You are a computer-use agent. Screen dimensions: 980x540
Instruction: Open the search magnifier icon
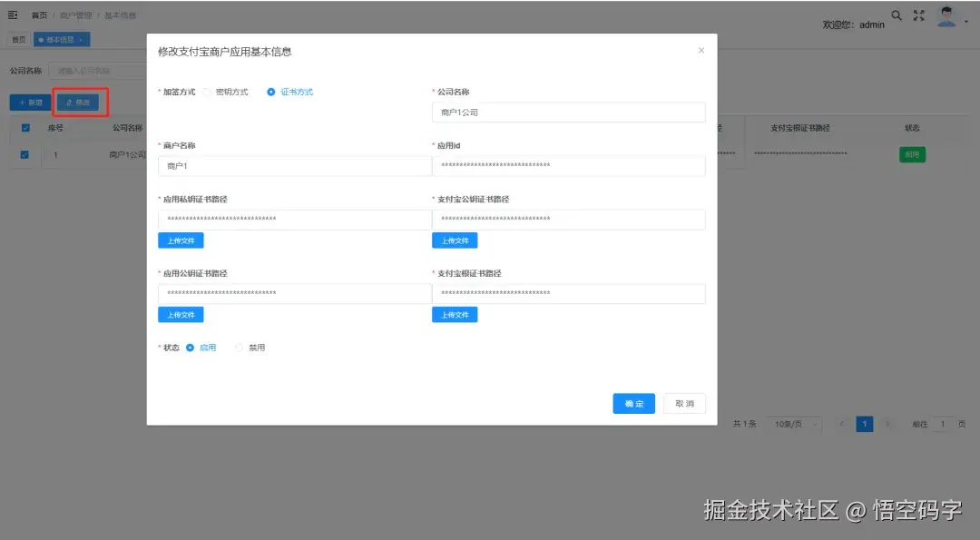point(897,15)
